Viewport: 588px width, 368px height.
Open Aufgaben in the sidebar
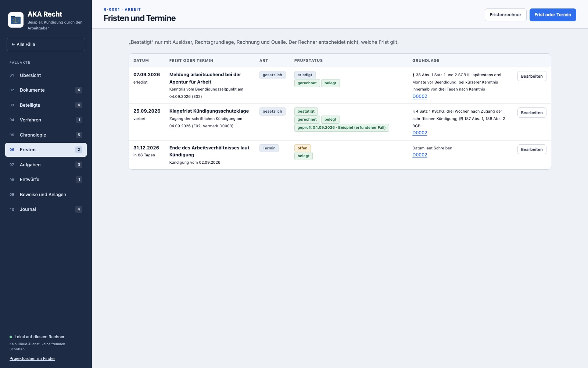(x=46, y=164)
